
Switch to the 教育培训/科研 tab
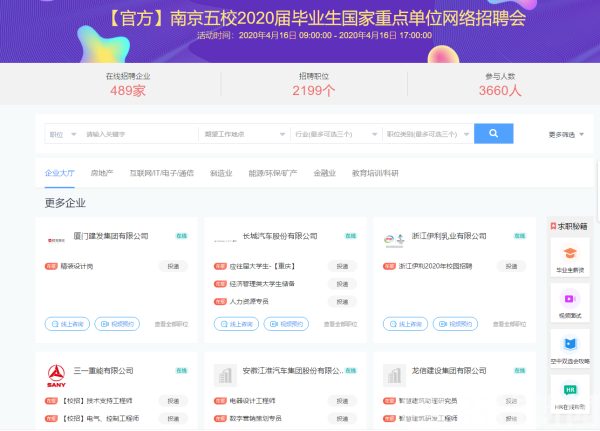click(x=375, y=173)
